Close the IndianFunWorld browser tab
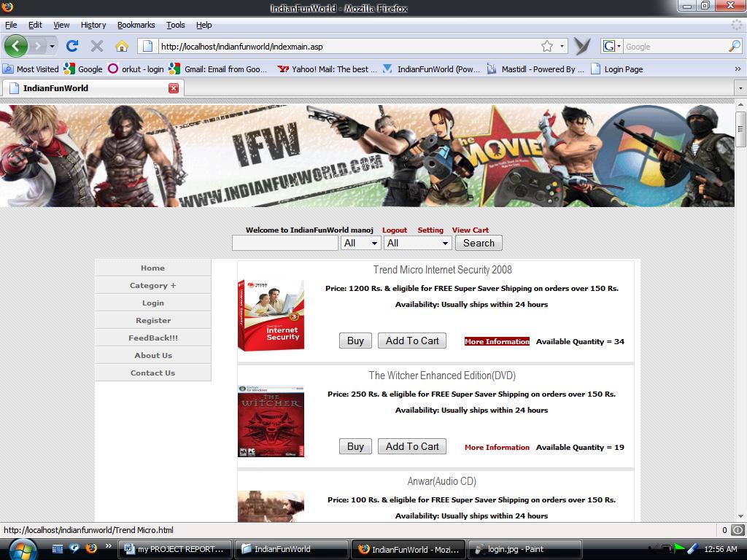The image size is (747, 560). (x=174, y=88)
